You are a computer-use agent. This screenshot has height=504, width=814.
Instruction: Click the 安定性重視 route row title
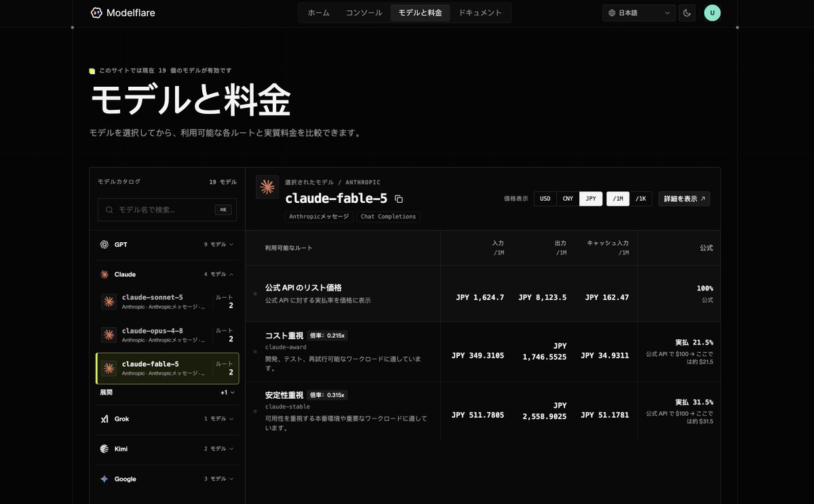pyautogui.click(x=284, y=395)
